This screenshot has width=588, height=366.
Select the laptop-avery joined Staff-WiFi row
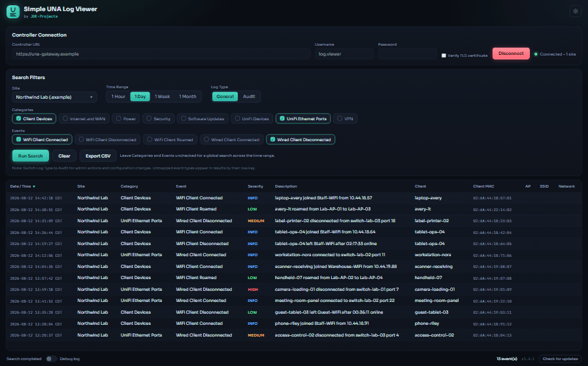[294, 197]
